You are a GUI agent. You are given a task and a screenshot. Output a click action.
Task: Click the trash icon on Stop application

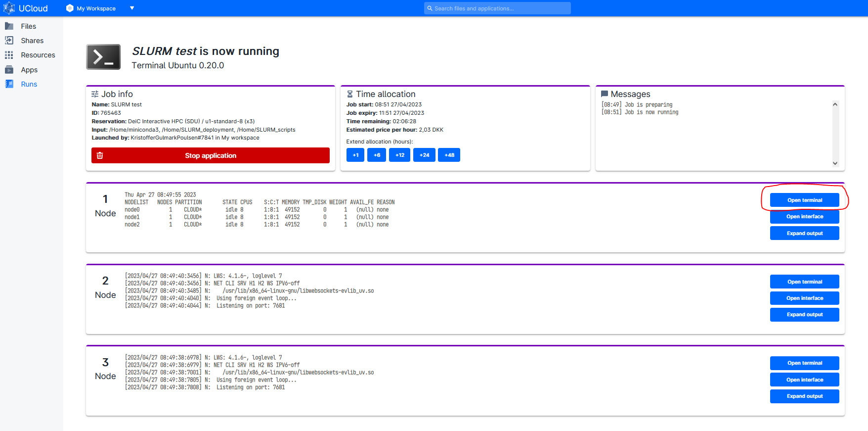(100, 155)
